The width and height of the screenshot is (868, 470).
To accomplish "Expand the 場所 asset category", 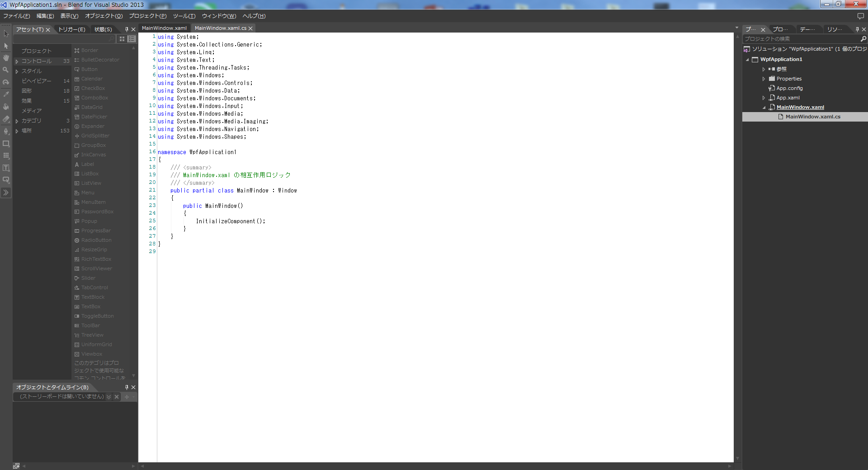I will click(17, 131).
